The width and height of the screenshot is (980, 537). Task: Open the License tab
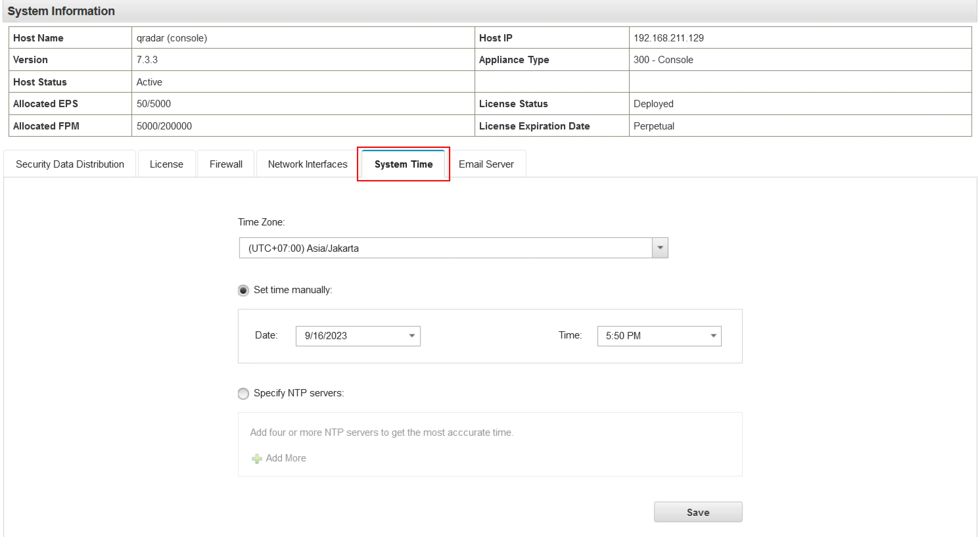166,164
